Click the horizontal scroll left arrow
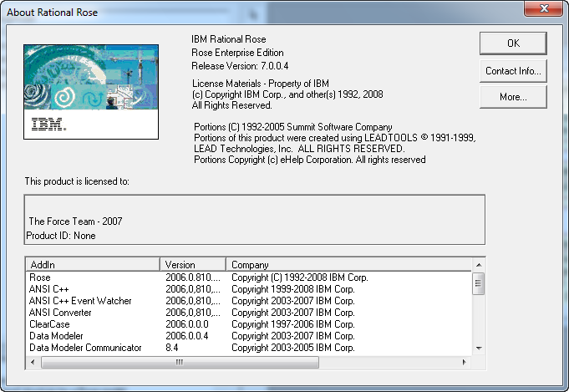The width and height of the screenshot is (569, 392). click(x=33, y=362)
